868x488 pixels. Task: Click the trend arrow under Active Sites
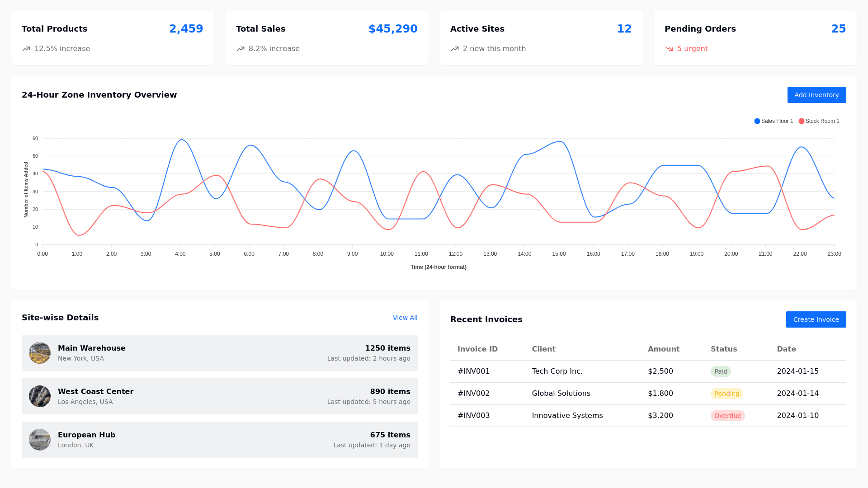pyautogui.click(x=455, y=49)
